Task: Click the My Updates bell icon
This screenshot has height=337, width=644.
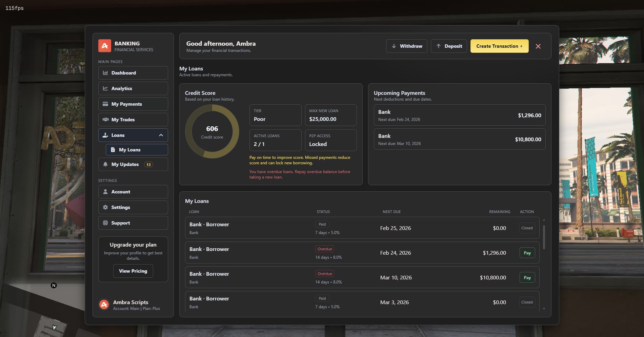Action: pyautogui.click(x=105, y=164)
